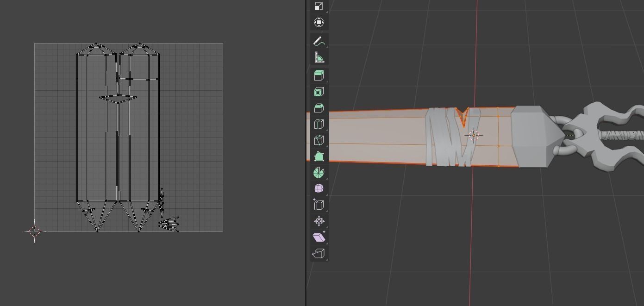Choose the Poly Build tool
The width and height of the screenshot is (644, 306).
click(319, 156)
